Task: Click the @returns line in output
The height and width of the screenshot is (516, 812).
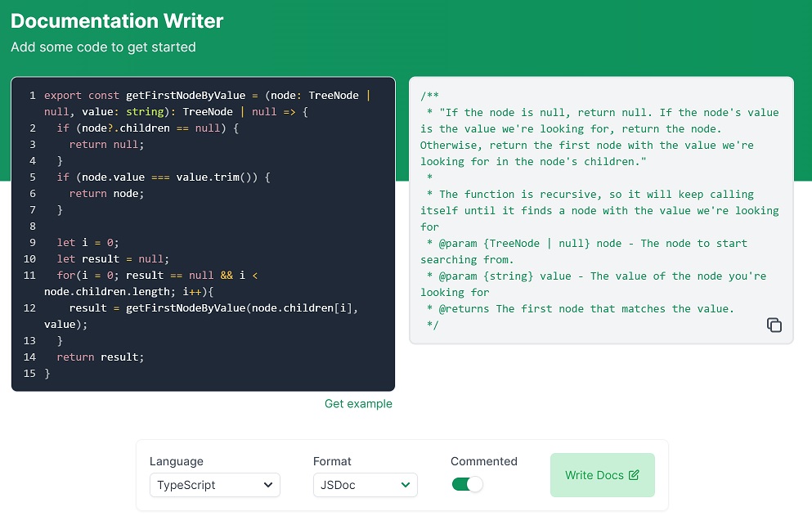Action: [585, 308]
